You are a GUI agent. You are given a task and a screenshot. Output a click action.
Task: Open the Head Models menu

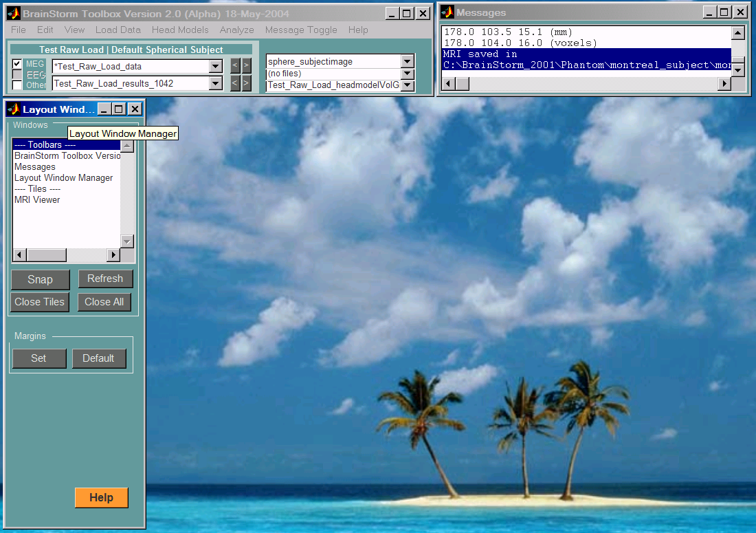click(x=180, y=30)
